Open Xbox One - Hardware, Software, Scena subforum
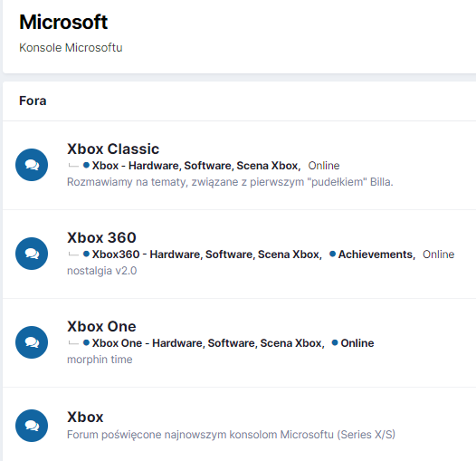The image size is (476, 461). [208, 343]
